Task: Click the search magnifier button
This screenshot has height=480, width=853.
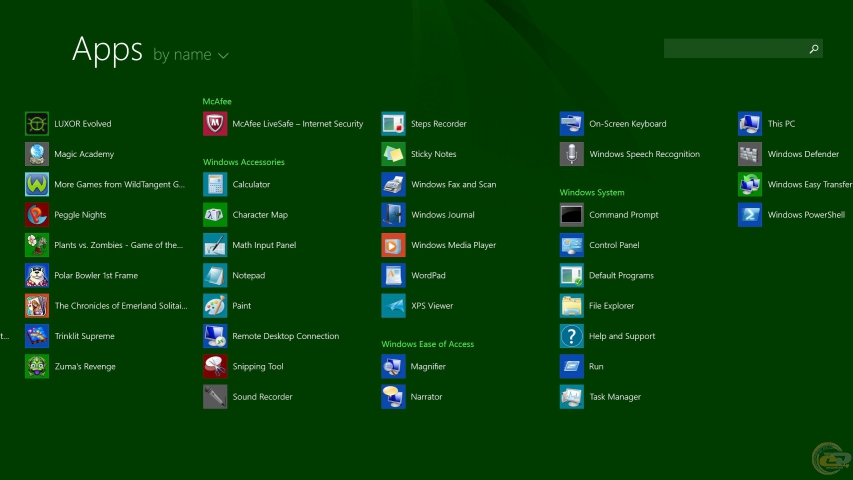Action: point(814,49)
